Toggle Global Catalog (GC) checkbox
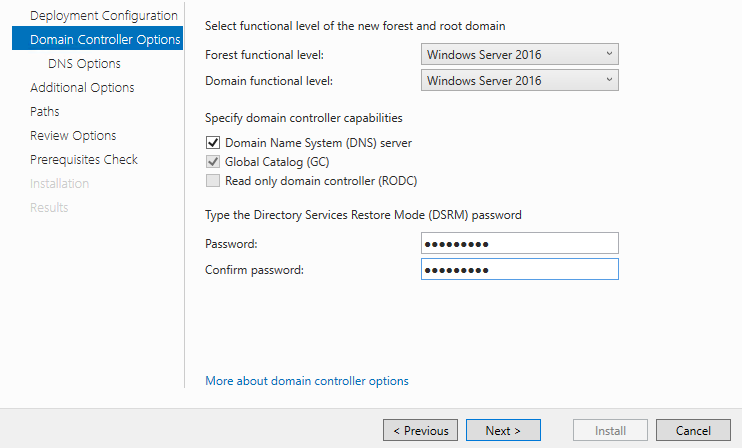742x448 pixels. pyautogui.click(x=213, y=162)
